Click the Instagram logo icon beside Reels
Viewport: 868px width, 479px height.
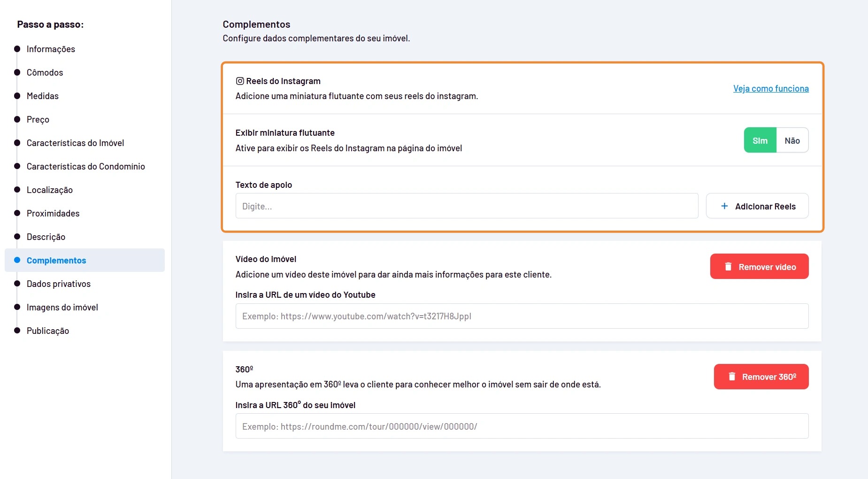tap(240, 81)
